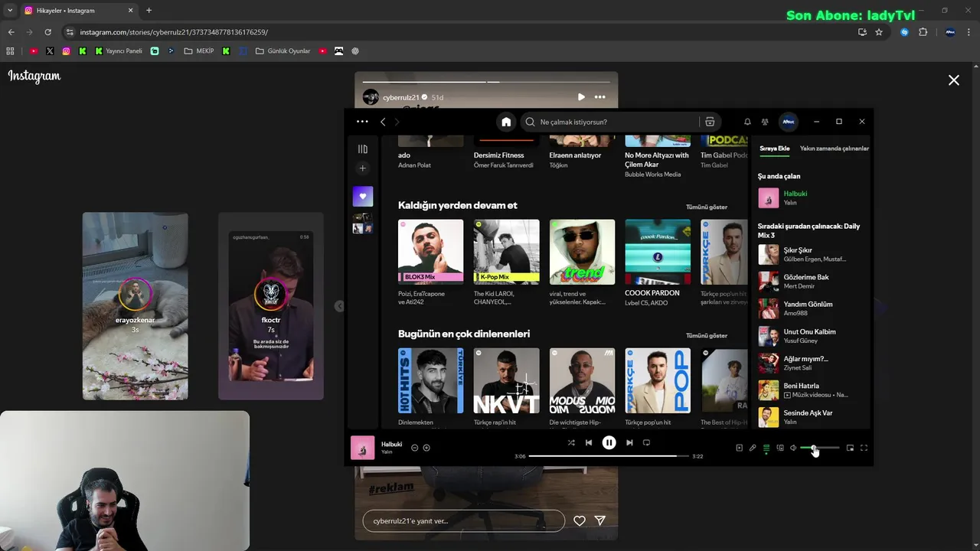The height and width of the screenshot is (551, 980).
Task: Add Halbuki to Liked Songs plus icon
Action: [x=426, y=448]
